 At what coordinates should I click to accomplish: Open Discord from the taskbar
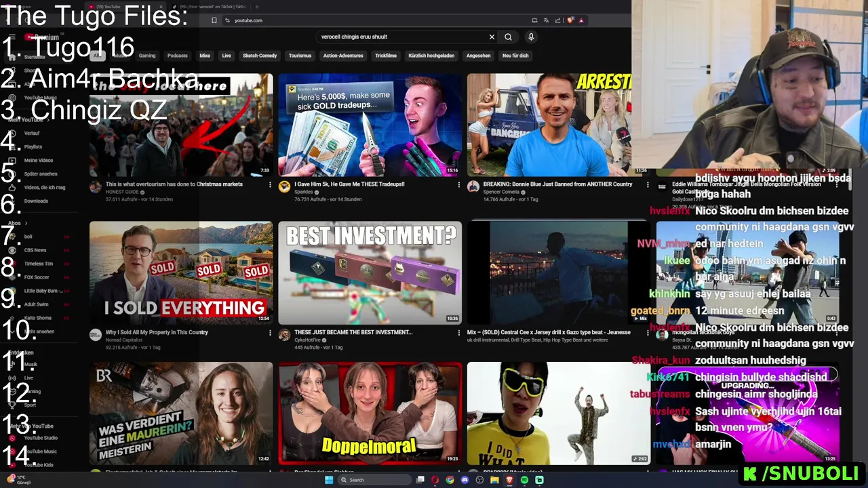[465, 480]
